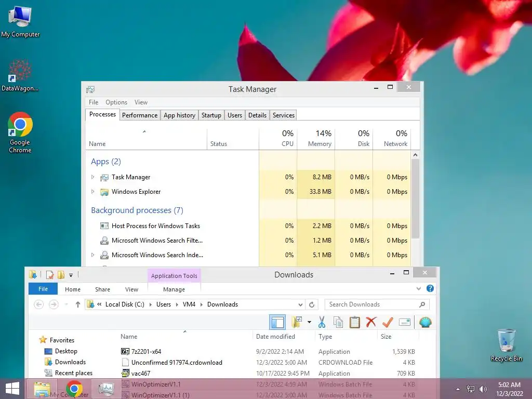Sort files by the Size column
Image resolution: width=532 pixels, height=399 pixels.
pyautogui.click(x=386, y=337)
